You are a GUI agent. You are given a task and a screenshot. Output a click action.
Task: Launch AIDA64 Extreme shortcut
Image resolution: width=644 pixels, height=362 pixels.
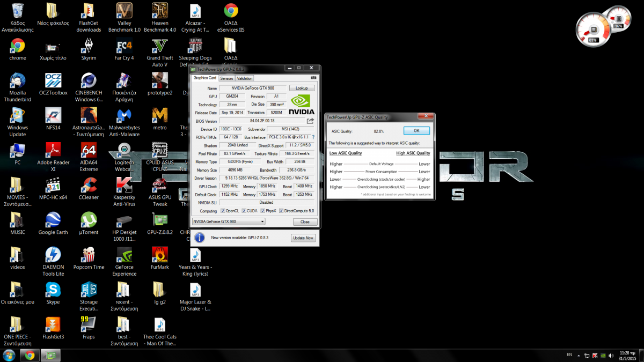[89, 156]
